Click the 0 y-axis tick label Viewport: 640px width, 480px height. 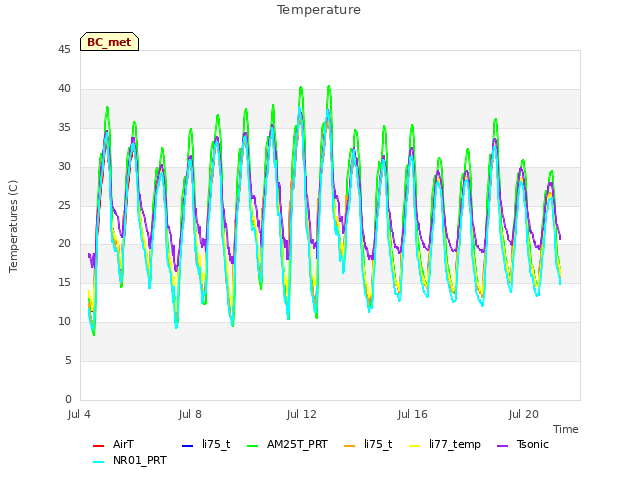pyautogui.click(x=68, y=399)
